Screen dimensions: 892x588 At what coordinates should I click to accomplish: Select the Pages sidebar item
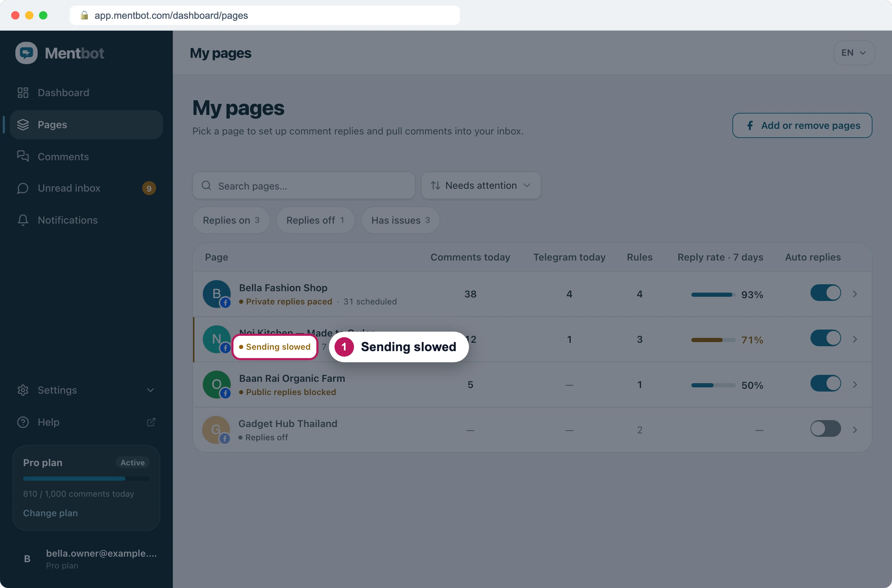click(x=86, y=124)
